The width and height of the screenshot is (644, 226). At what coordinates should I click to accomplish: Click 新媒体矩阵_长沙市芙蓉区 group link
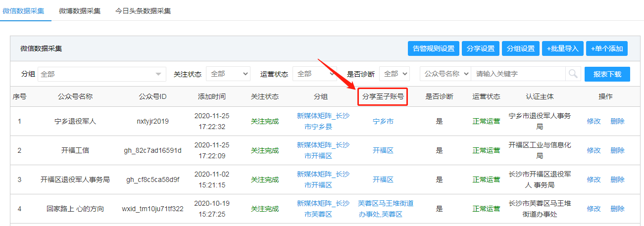[323, 209]
